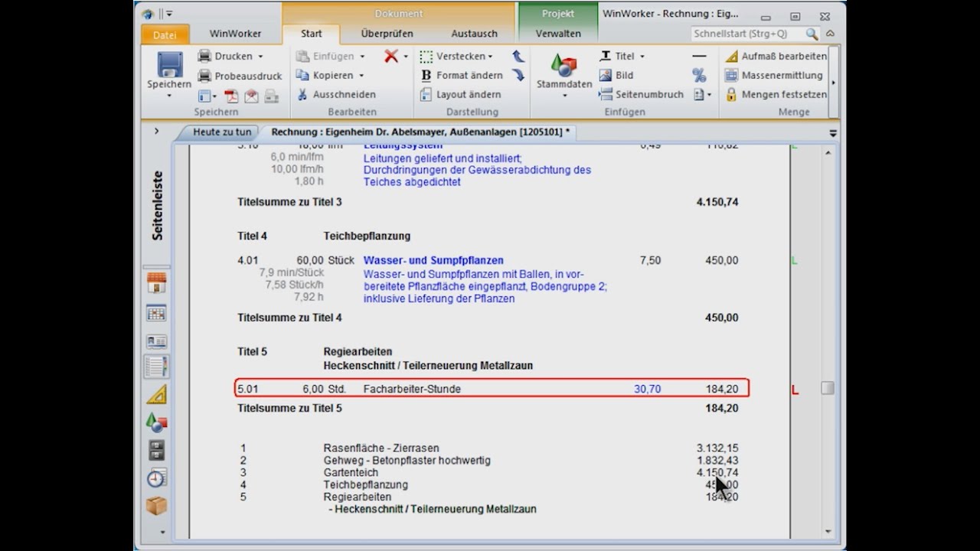The image size is (980, 551).
Task: Click the Drucken printer icon
Action: [x=204, y=56]
